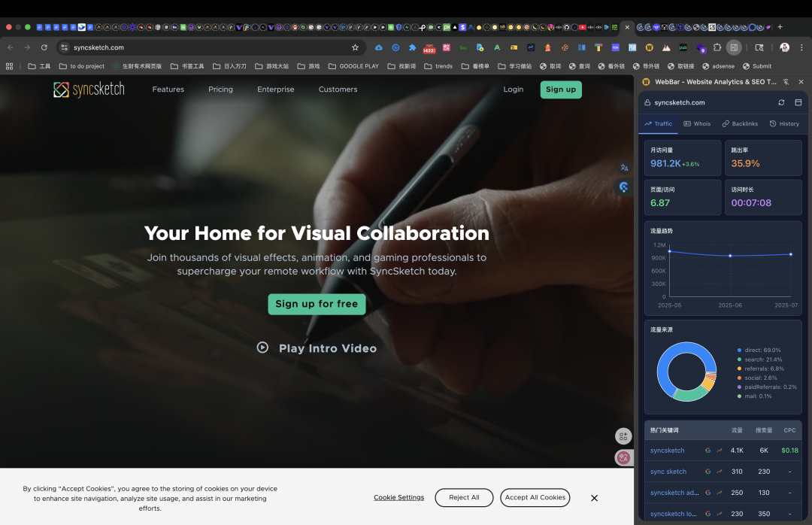The height and width of the screenshot is (525, 812).
Task: Click the grid widget icon at page bottom-right
Action: pyautogui.click(x=623, y=436)
